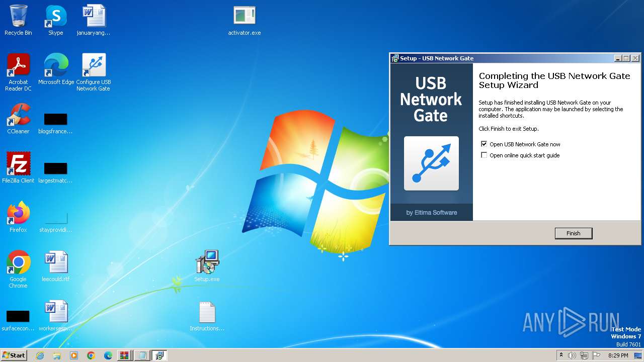Image resolution: width=644 pixels, height=362 pixels.
Task: Select the workersesp Word document
Action: point(55,316)
